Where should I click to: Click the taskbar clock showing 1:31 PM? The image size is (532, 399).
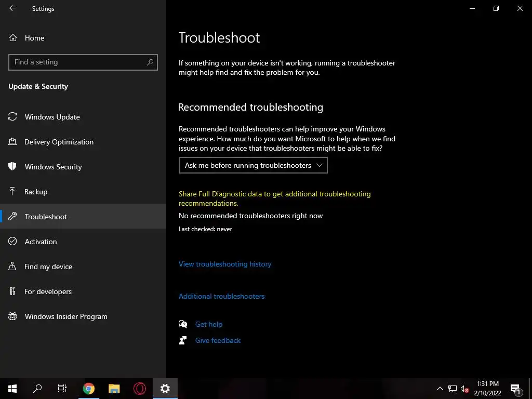pos(487,389)
